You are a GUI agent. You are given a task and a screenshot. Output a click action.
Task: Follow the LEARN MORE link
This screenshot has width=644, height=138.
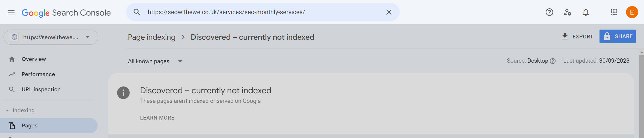point(157,118)
